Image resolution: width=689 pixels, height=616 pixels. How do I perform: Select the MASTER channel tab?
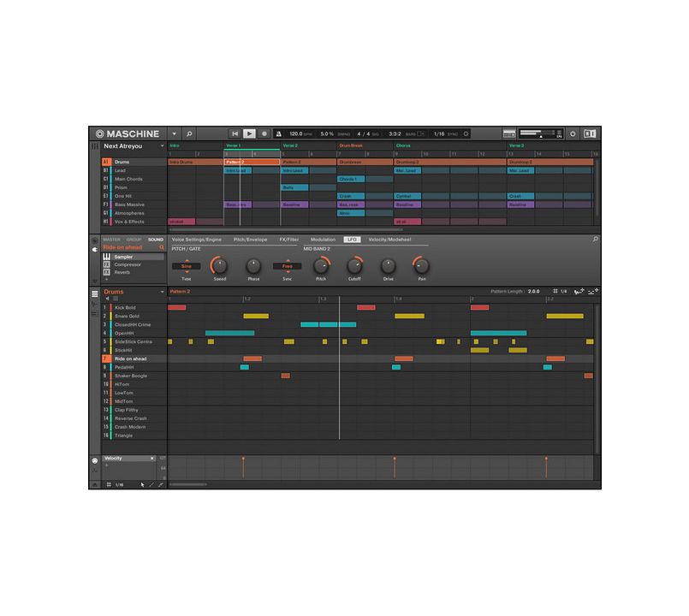[111, 240]
